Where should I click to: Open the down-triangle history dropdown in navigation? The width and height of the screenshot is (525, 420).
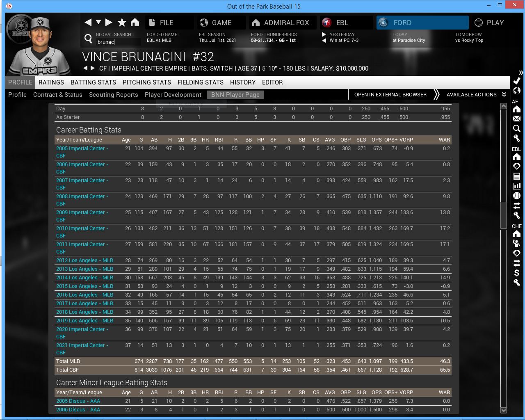click(x=98, y=22)
